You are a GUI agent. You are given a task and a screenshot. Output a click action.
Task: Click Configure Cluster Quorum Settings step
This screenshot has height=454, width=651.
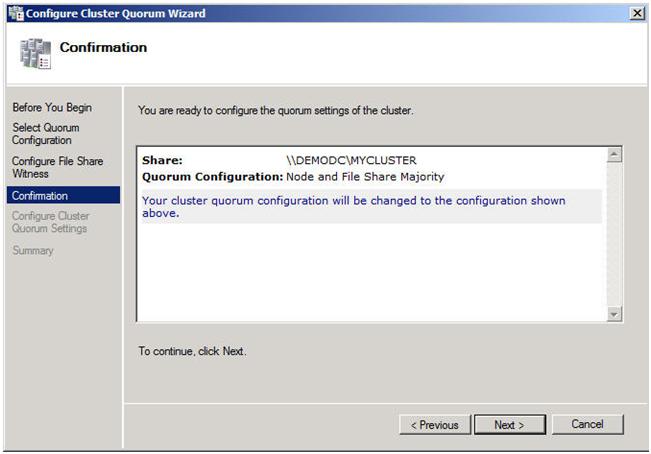[50, 222]
